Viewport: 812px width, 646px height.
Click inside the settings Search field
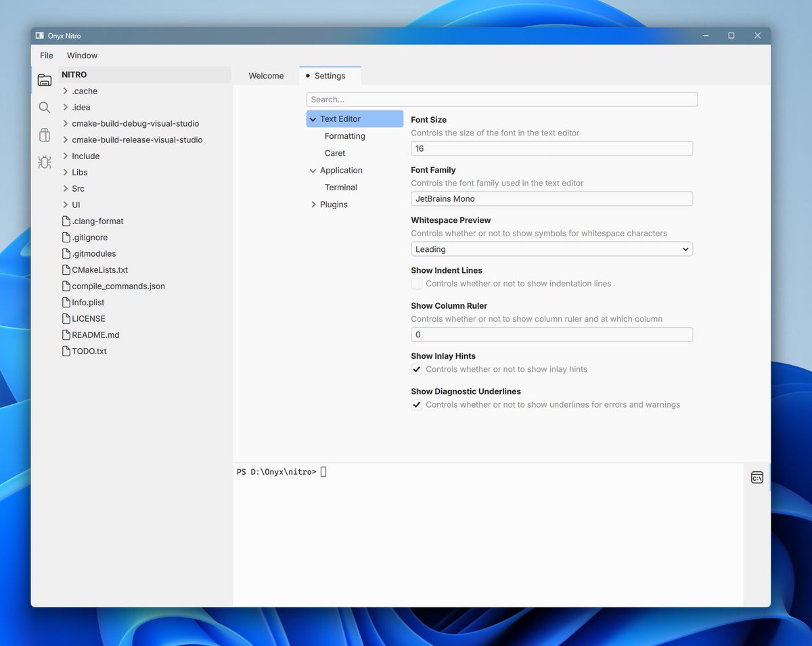coord(501,99)
